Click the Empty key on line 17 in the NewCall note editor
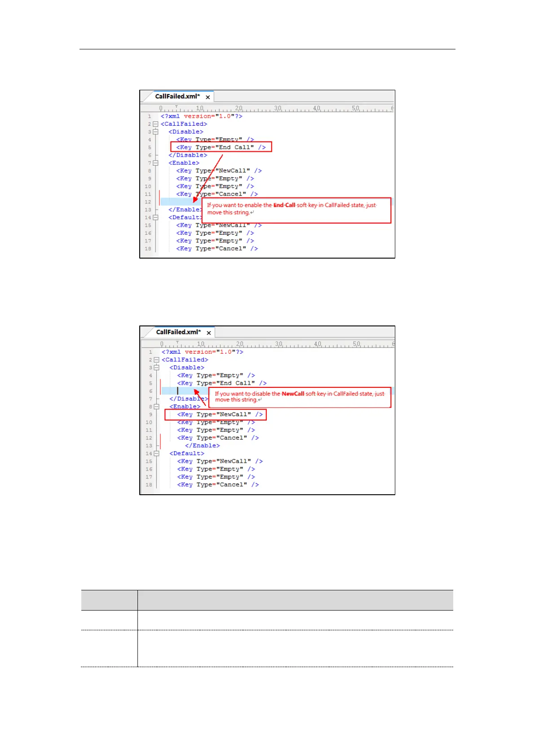This screenshot has width=535, height=756. [x=216, y=477]
